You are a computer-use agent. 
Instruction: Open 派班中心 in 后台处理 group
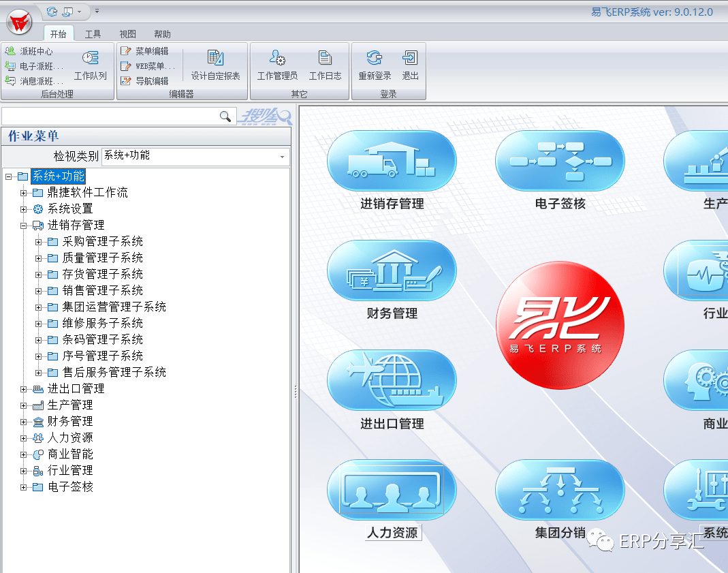pyautogui.click(x=29, y=51)
